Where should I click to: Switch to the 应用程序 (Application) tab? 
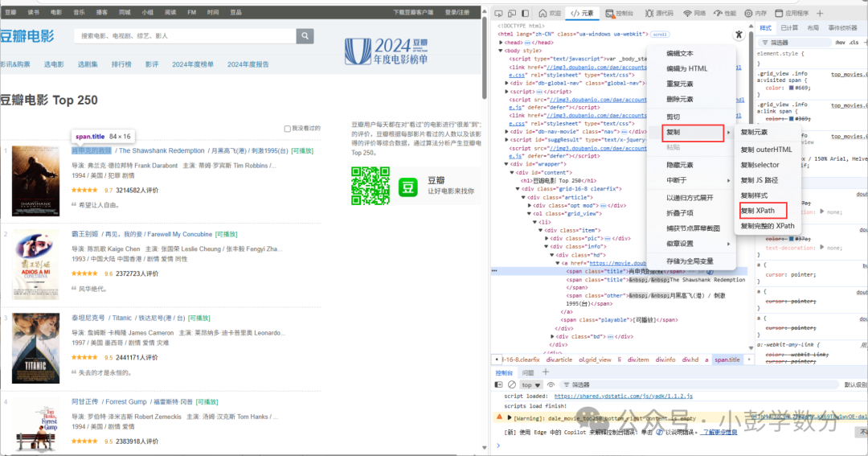pyautogui.click(x=792, y=14)
